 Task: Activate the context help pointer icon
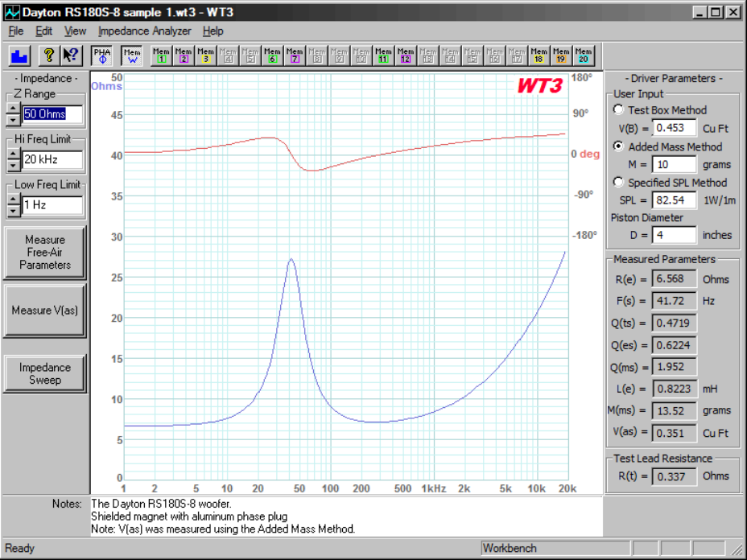pos(71,55)
